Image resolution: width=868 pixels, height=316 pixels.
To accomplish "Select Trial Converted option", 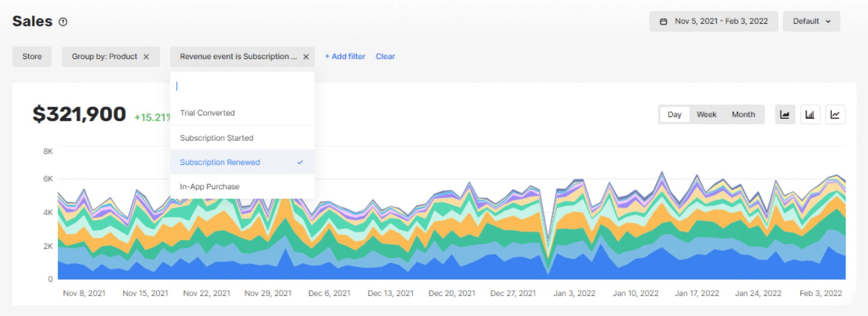I will [242, 113].
